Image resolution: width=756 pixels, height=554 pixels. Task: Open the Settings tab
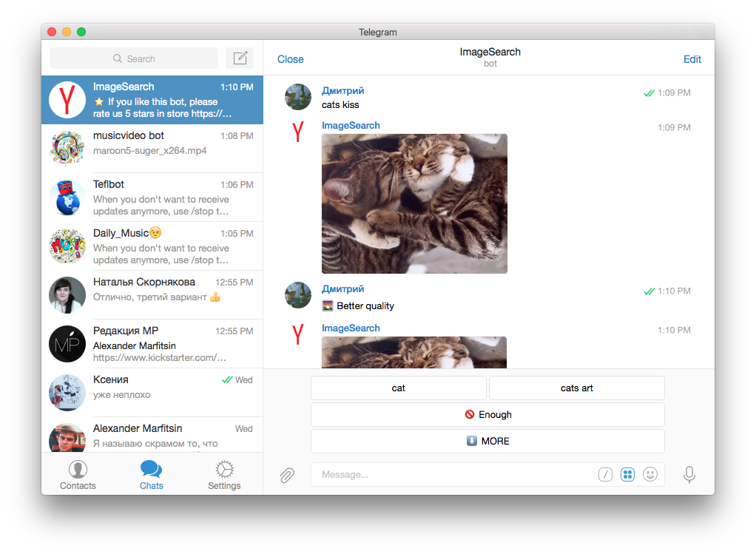point(224,475)
